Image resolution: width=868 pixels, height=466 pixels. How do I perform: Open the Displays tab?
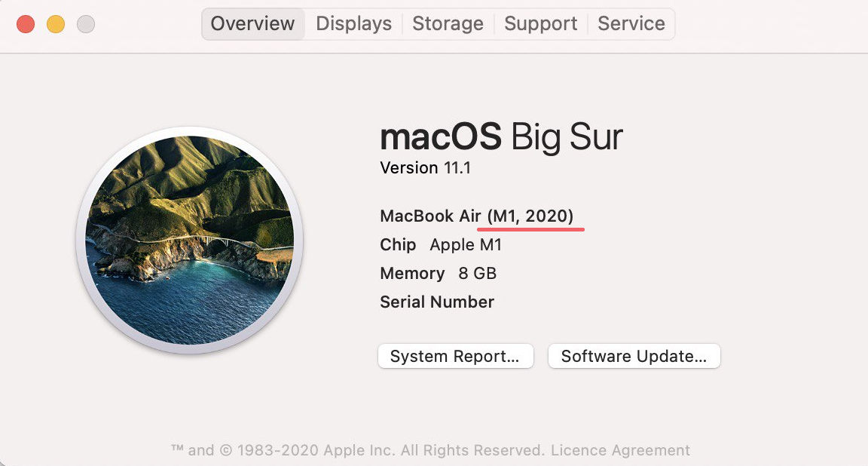click(x=353, y=24)
